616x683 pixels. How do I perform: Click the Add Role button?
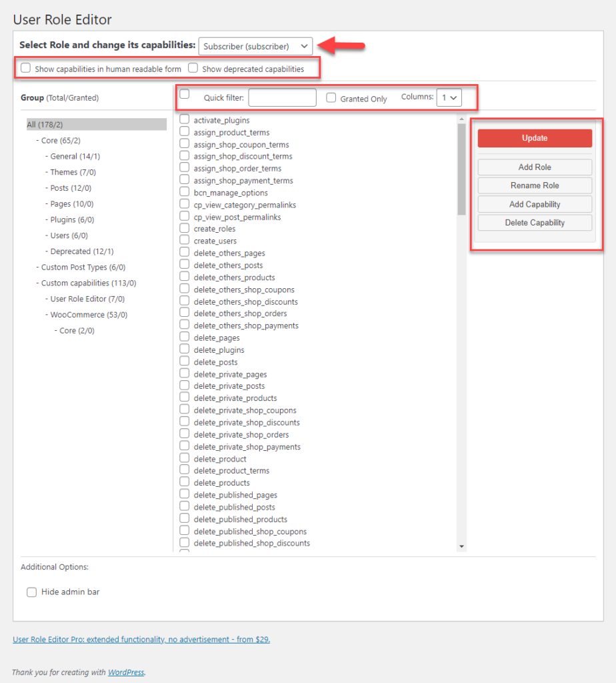pos(535,167)
